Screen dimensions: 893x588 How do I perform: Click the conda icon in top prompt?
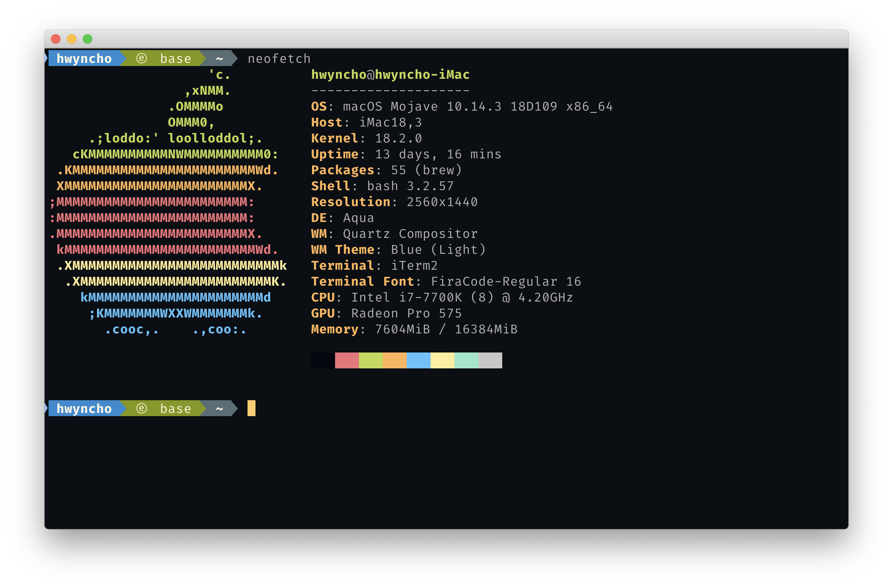[142, 58]
